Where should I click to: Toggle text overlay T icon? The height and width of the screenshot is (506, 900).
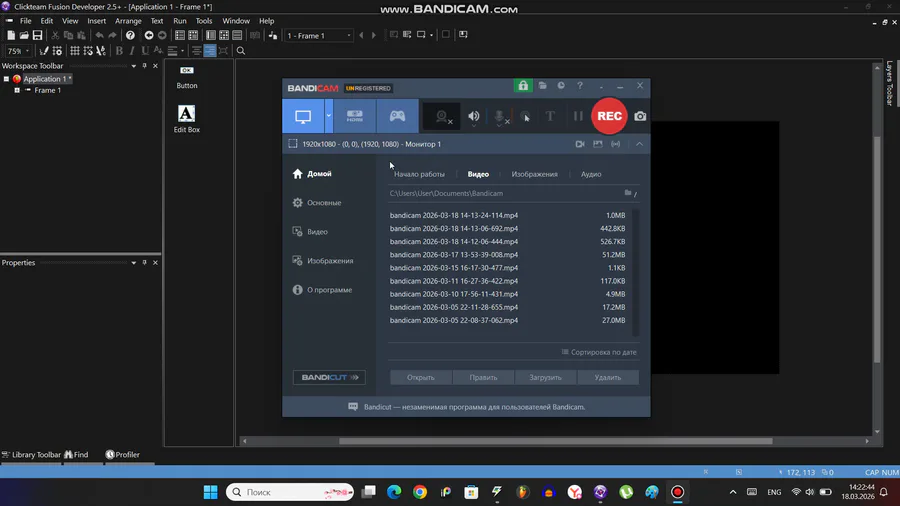tap(550, 116)
